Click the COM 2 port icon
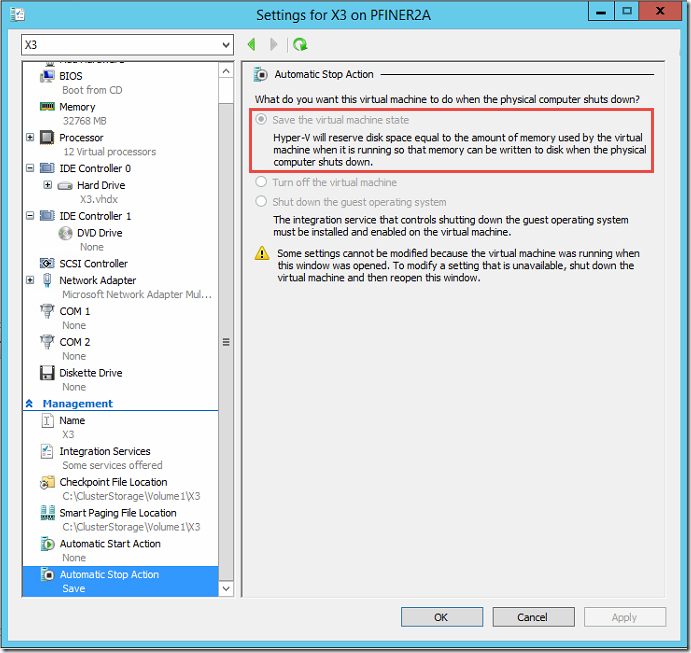 [x=47, y=342]
